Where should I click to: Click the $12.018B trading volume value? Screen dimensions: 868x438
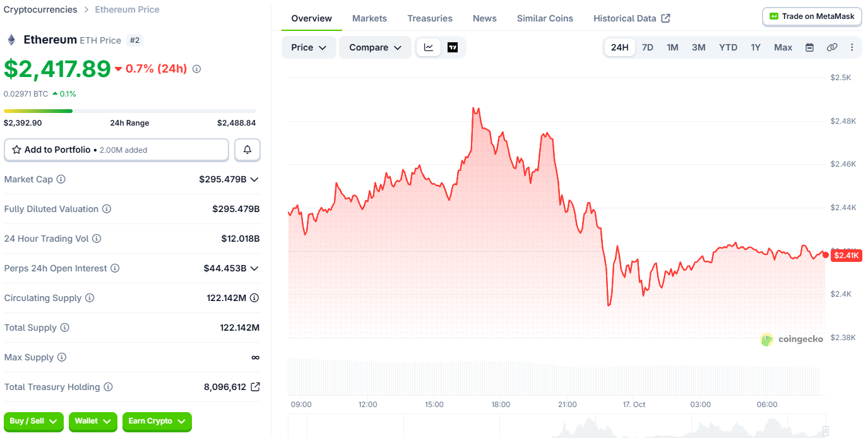tap(241, 239)
